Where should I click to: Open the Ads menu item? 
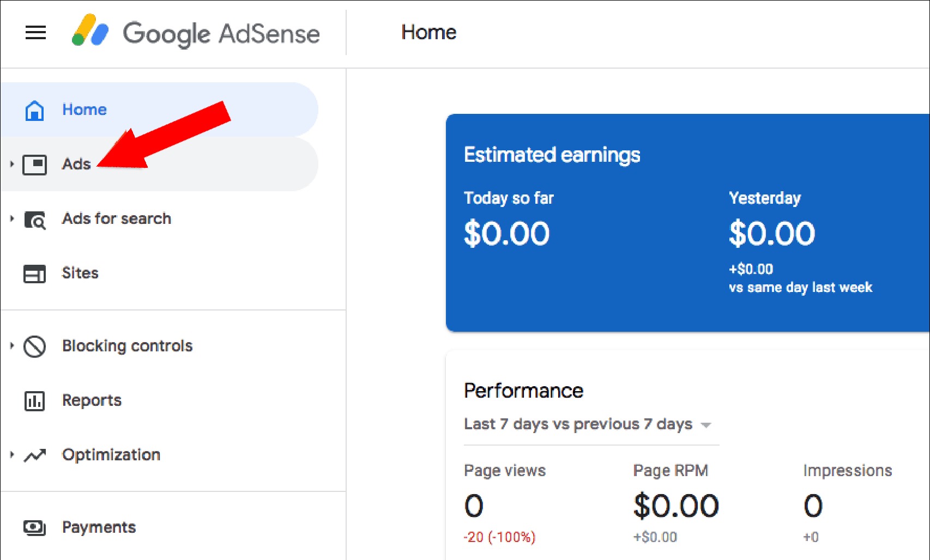(x=159, y=164)
